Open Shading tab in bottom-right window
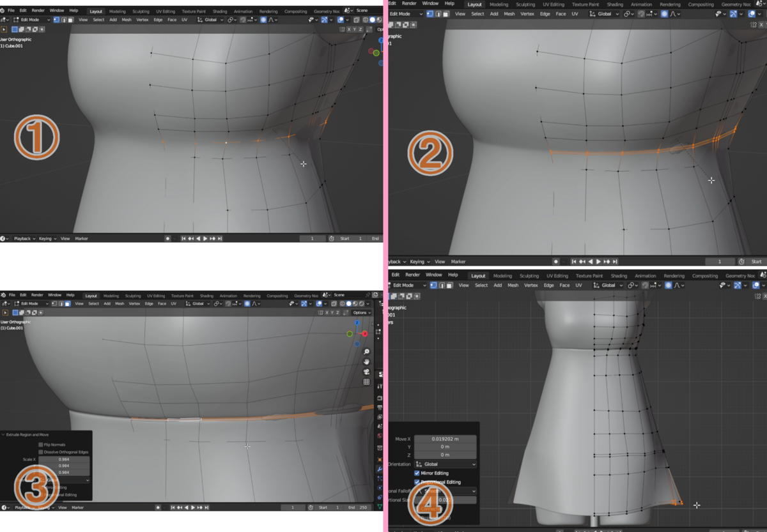The image size is (767, 532). tap(619, 276)
